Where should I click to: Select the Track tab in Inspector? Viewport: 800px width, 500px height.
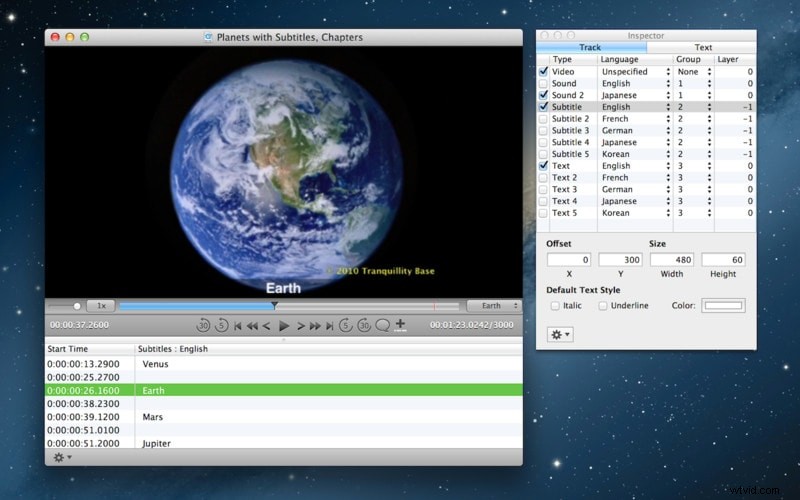(591, 47)
